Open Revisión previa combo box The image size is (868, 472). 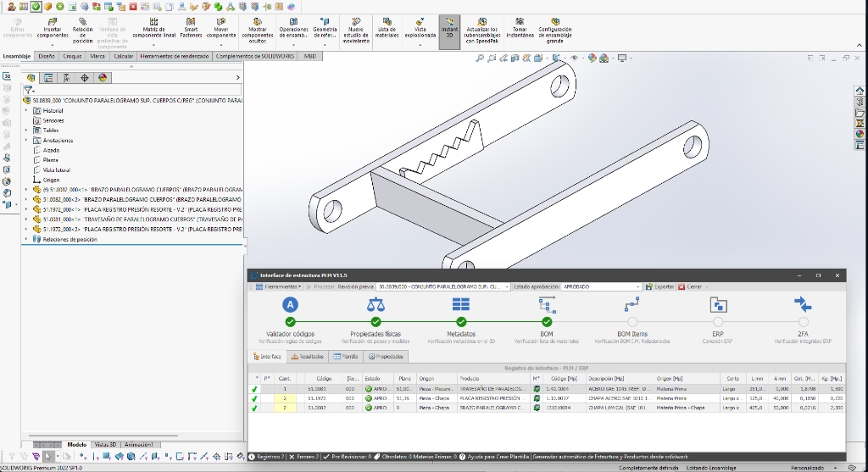point(442,286)
